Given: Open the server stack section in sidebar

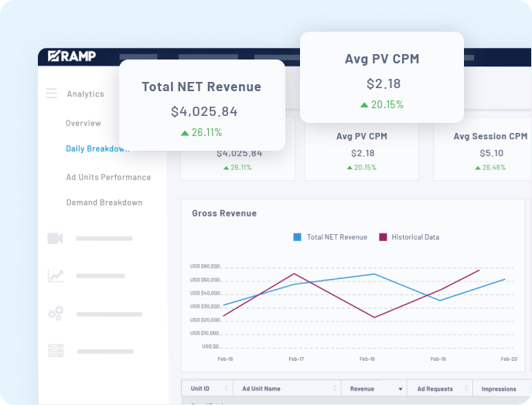Looking at the screenshot, I should [x=55, y=350].
